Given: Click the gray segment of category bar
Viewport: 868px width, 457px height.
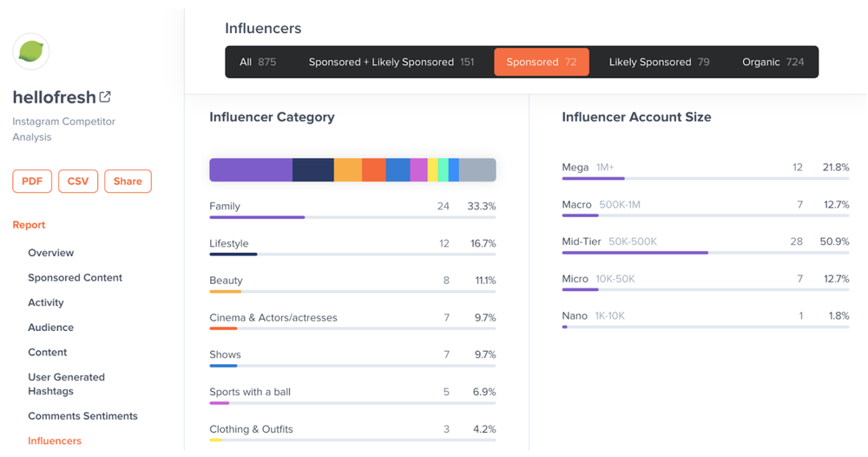Looking at the screenshot, I should (477, 170).
